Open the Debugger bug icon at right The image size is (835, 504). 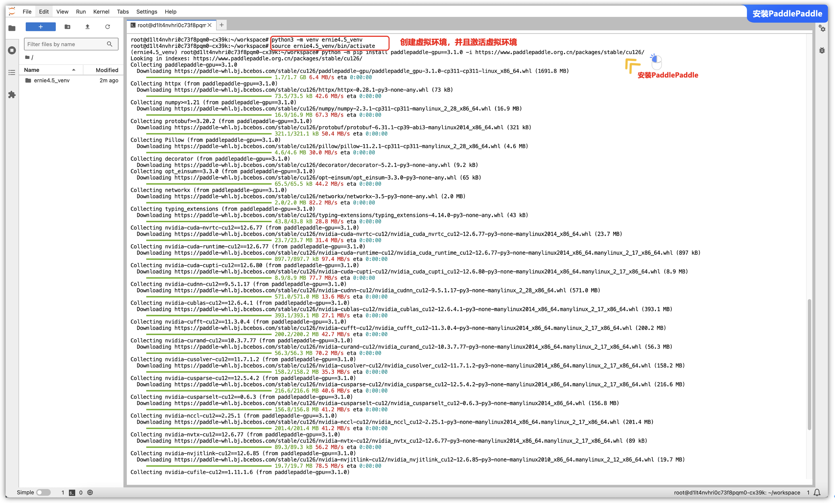[x=822, y=51]
